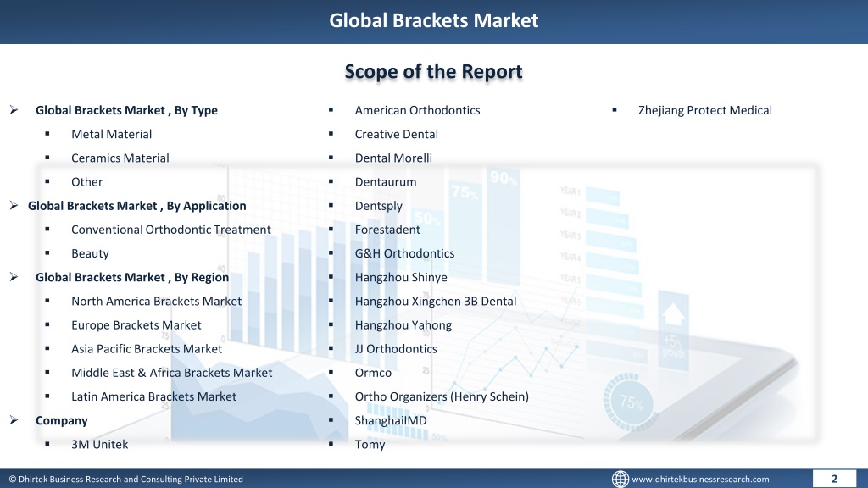Image resolution: width=868 pixels, height=488 pixels.
Task: Click the "Other" type entry
Action: click(x=87, y=181)
